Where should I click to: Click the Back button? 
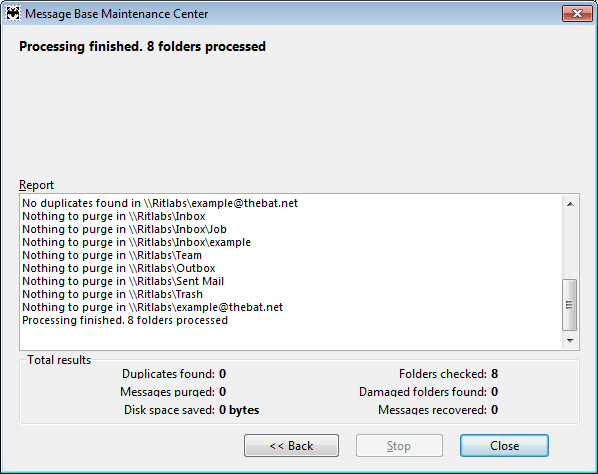pos(291,445)
